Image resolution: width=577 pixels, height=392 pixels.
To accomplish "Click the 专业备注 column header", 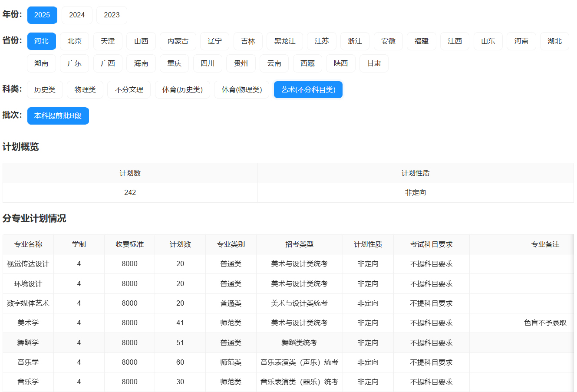I will tap(545, 244).
